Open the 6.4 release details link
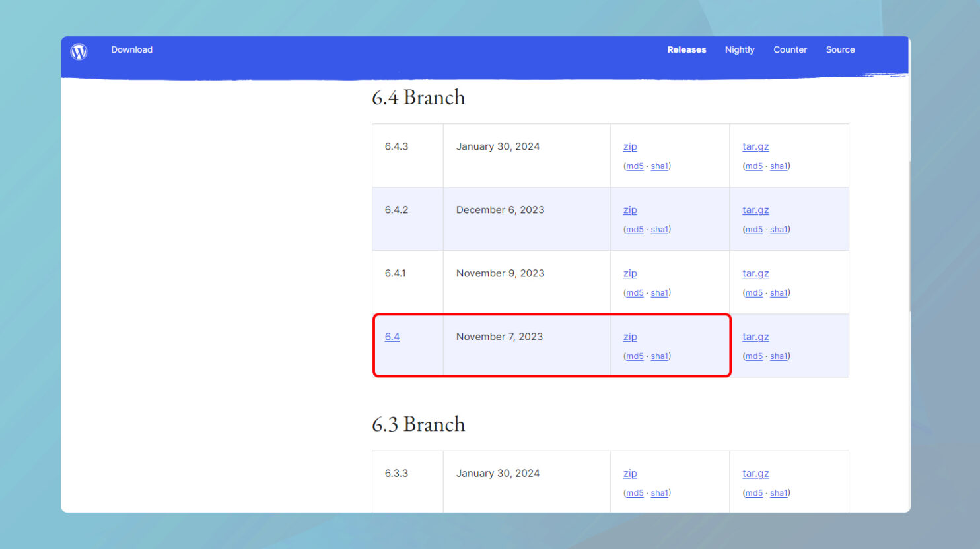The height and width of the screenshot is (549, 980). (x=392, y=337)
